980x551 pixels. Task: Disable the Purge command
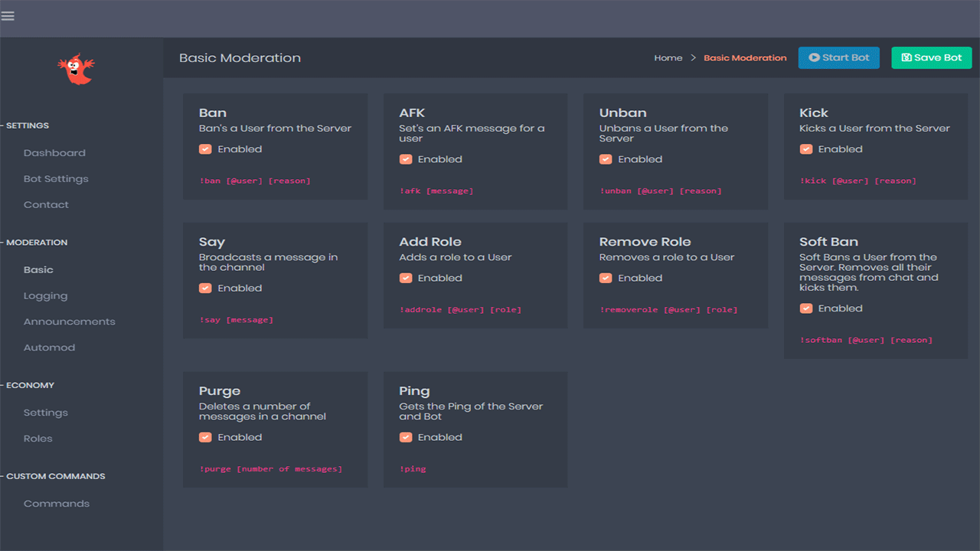tap(205, 437)
